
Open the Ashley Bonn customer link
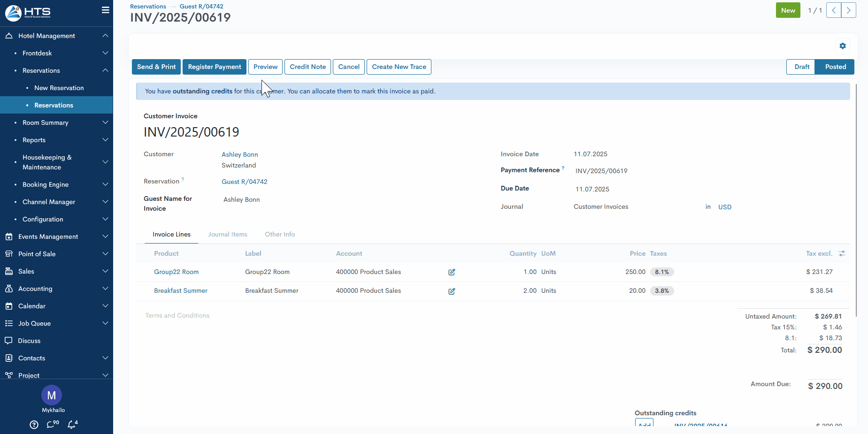click(x=240, y=155)
